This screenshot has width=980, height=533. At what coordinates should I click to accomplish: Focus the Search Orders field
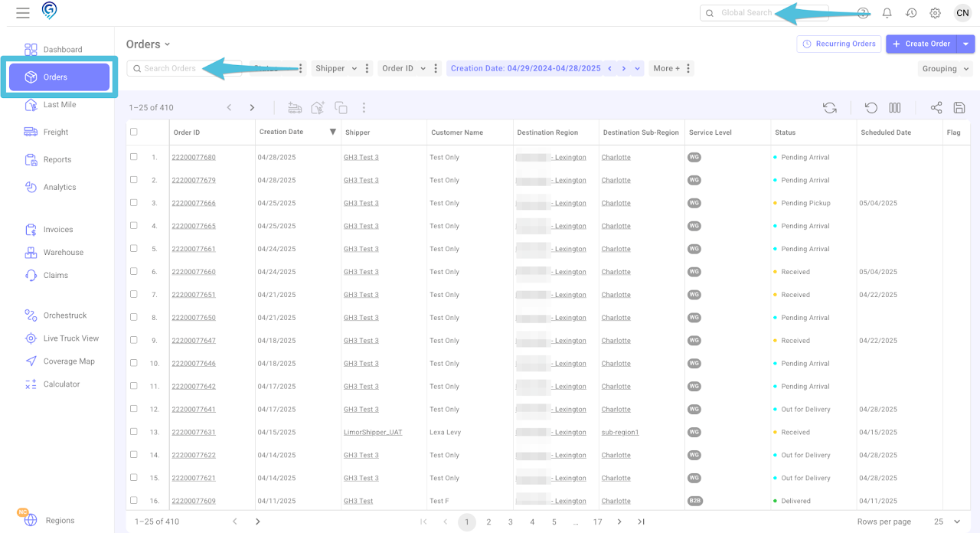pos(185,68)
